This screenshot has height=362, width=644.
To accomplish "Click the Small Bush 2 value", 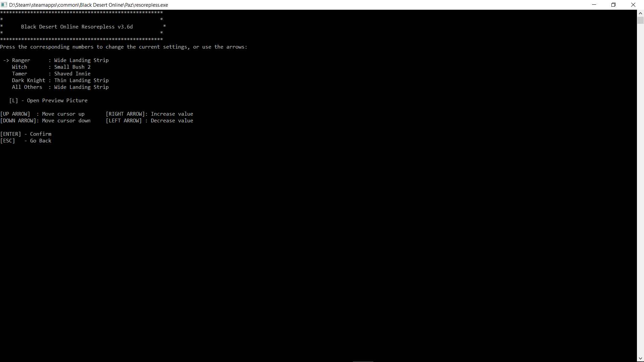I will point(72,67).
